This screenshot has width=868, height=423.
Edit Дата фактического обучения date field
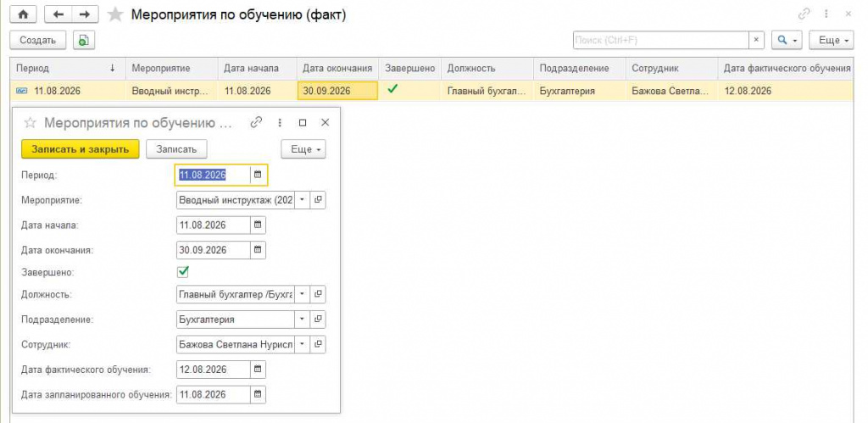213,370
